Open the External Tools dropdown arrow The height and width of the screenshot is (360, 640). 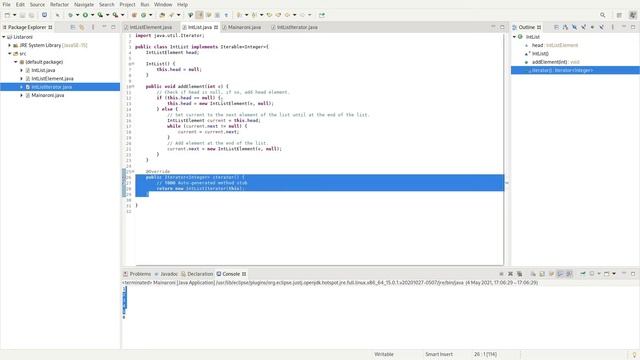click(122, 15)
